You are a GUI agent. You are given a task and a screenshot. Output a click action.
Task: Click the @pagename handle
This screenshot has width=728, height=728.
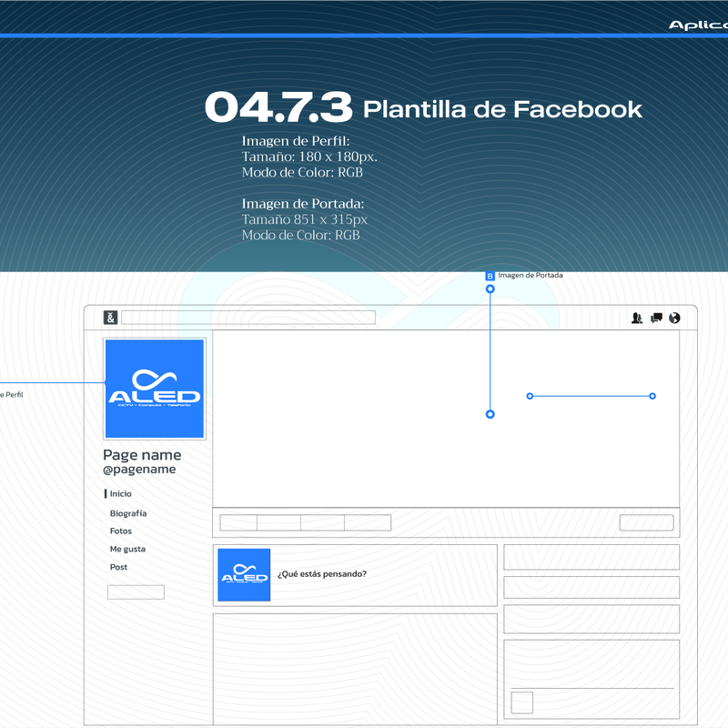pos(139,470)
